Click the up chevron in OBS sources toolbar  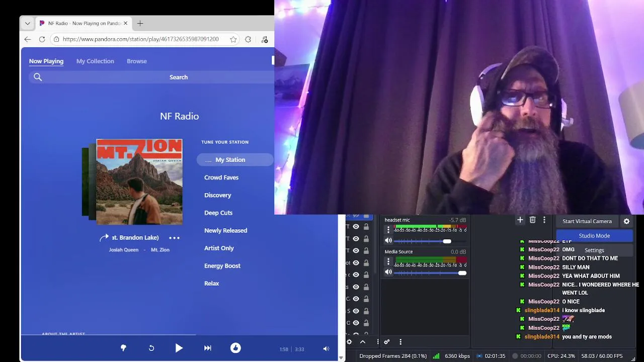click(362, 342)
